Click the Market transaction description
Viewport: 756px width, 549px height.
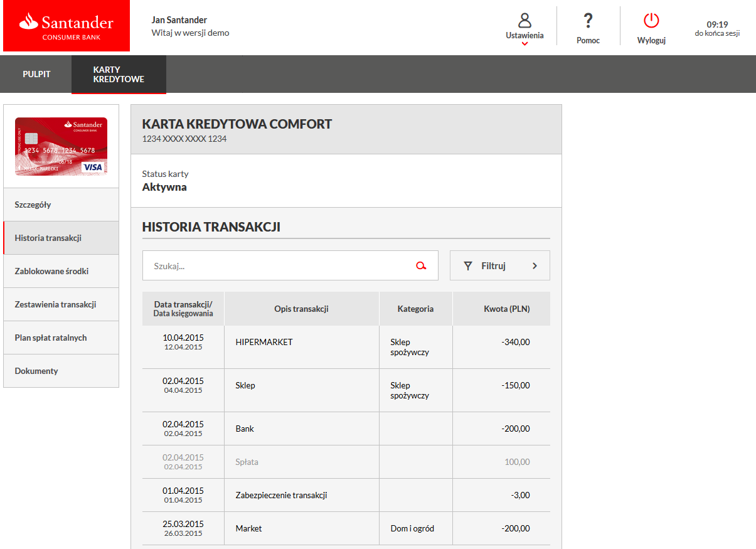[x=248, y=528]
